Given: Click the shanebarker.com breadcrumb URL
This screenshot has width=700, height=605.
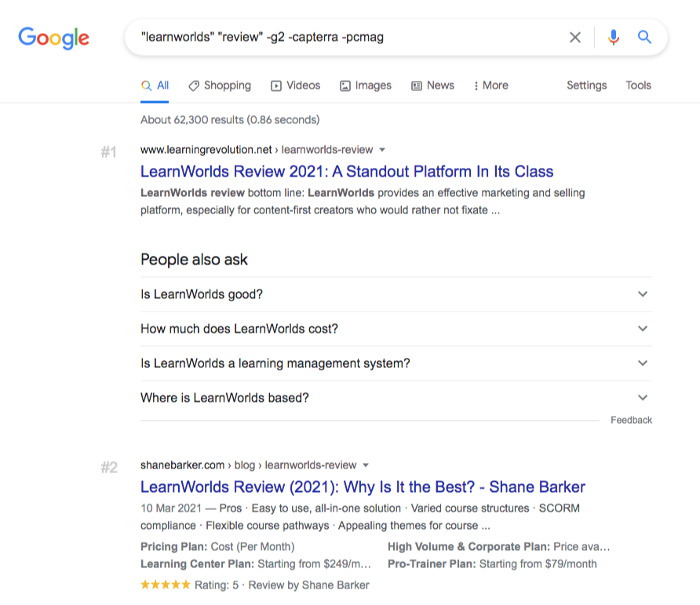Looking at the screenshot, I should point(248,465).
